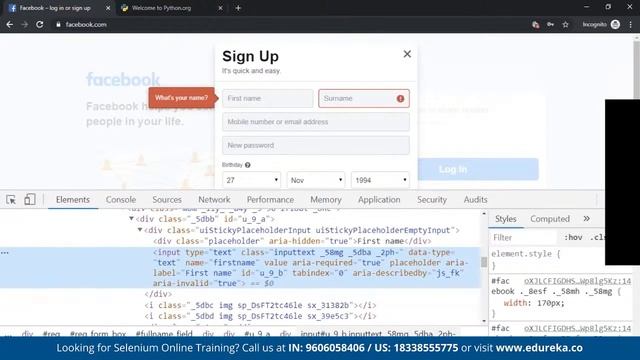This screenshot has width=640, height=360.
Task: Open the Application tab
Action: click(x=379, y=200)
